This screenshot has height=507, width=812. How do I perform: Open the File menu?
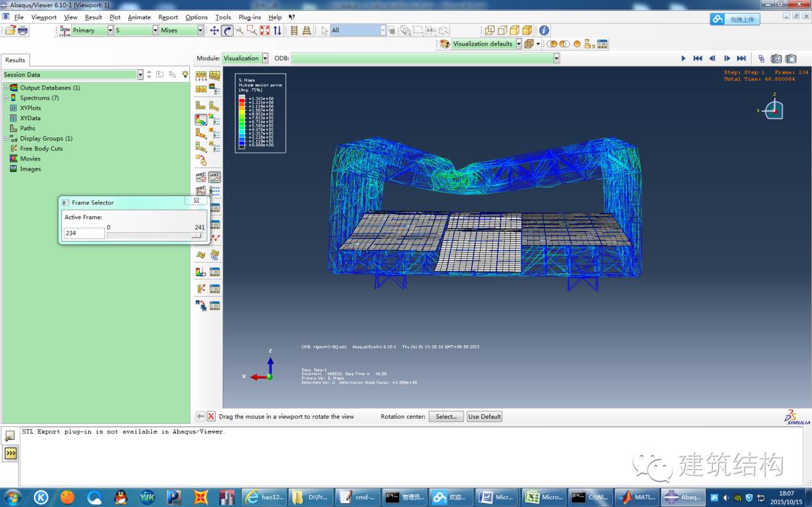(x=19, y=17)
